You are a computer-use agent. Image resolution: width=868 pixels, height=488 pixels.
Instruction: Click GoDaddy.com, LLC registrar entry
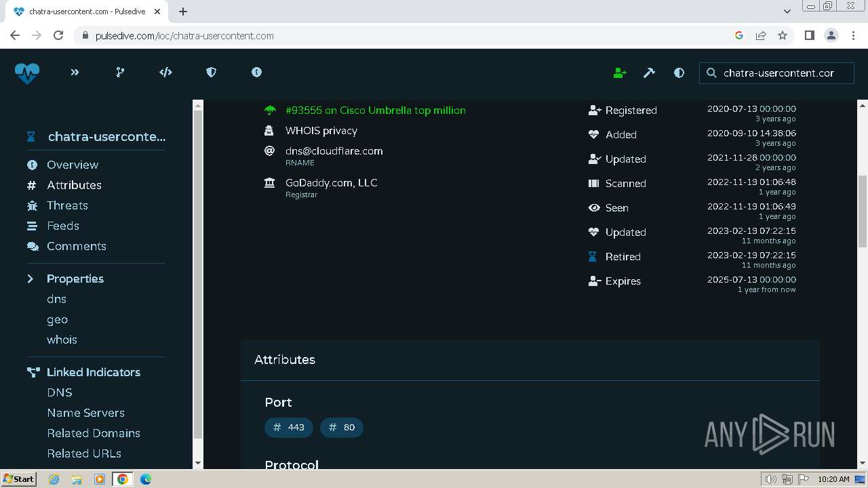pos(332,182)
